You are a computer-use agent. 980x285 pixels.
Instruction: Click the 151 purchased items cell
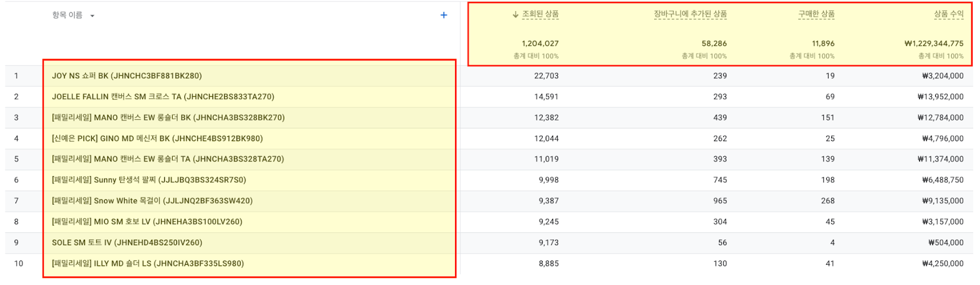tap(828, 117)
